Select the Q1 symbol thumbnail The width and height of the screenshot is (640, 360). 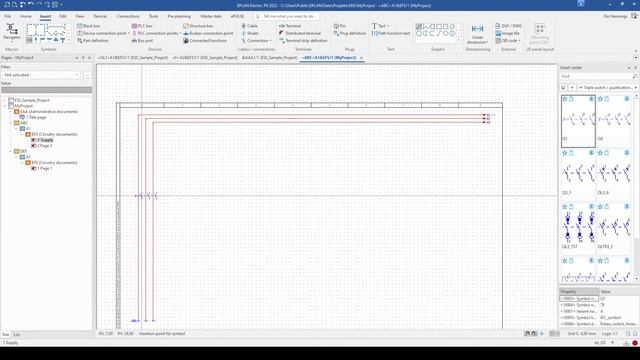point(578,122)
